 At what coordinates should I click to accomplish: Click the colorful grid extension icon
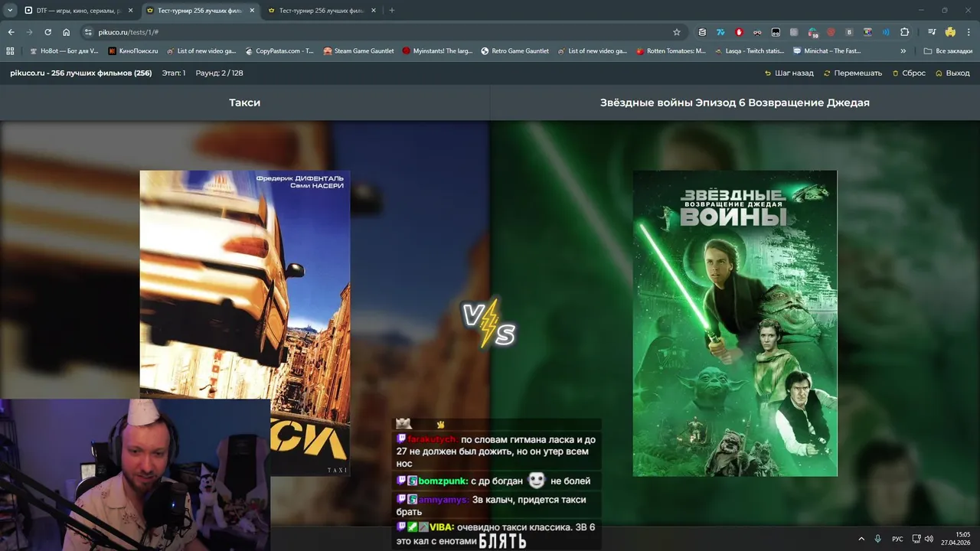[867, 32]
